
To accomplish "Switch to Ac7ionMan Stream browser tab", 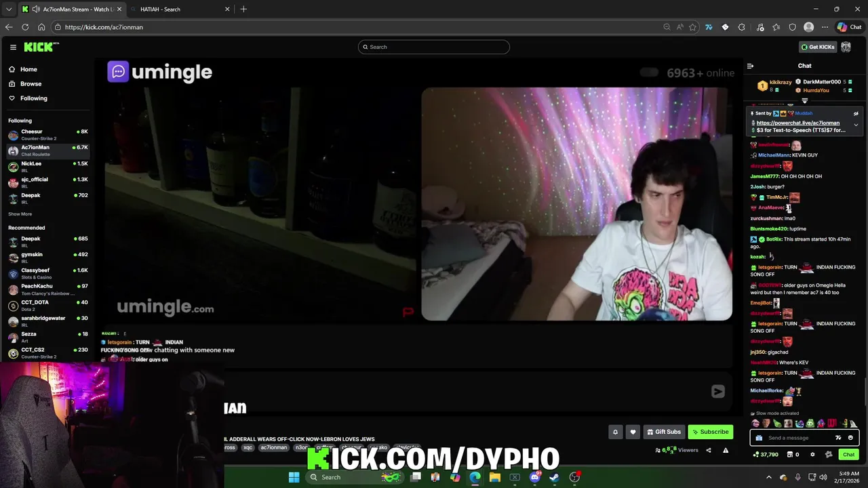I will point(71,9).
